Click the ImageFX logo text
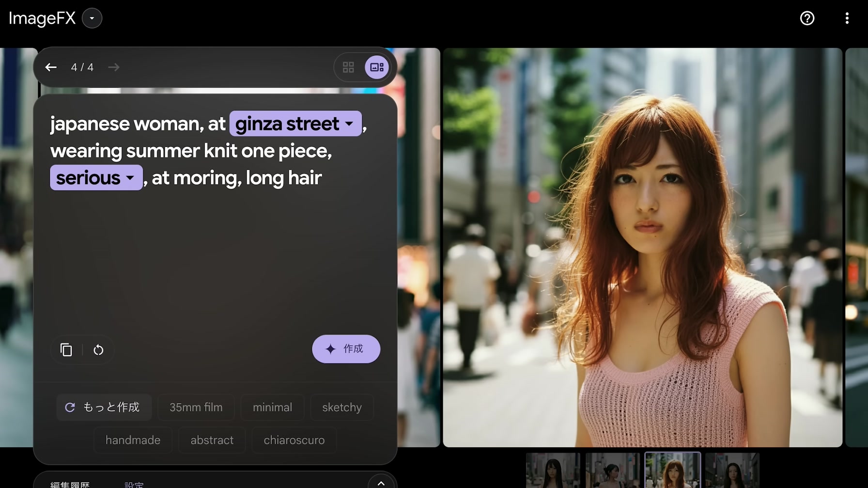Viewport: 868px width, 488px height. tap(42, 18)
